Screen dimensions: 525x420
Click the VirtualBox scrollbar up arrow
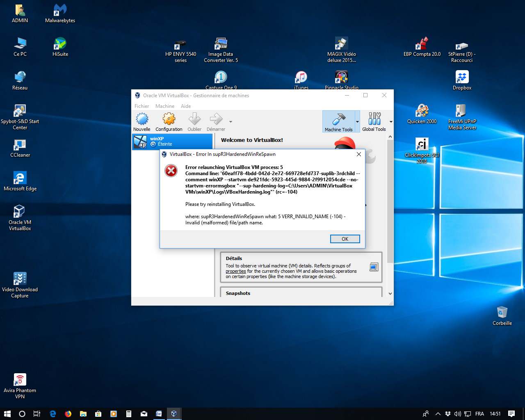[390, 137]
